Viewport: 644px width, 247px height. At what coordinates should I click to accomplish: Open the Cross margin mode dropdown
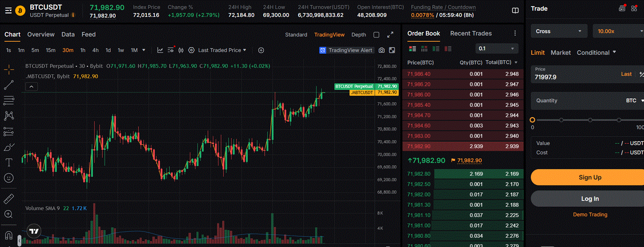(x=559, y=31)
